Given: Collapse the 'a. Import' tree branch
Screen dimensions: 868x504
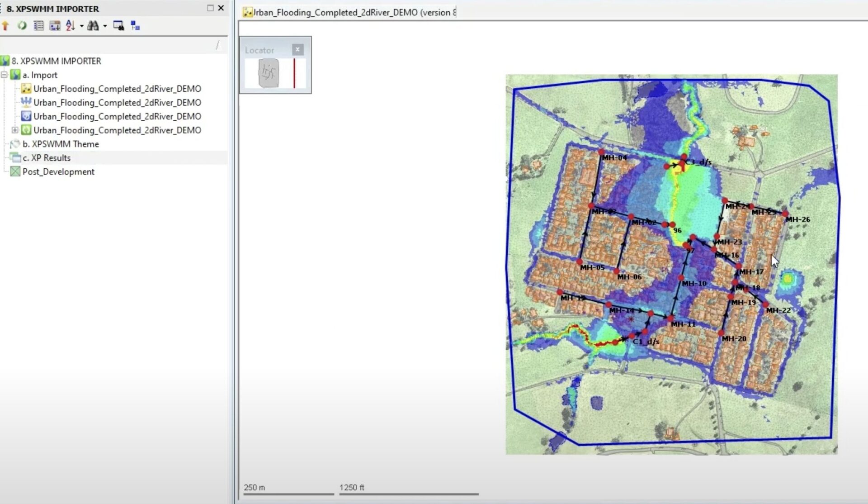Looking at the screenshot, I should click(x=5, y=75).
